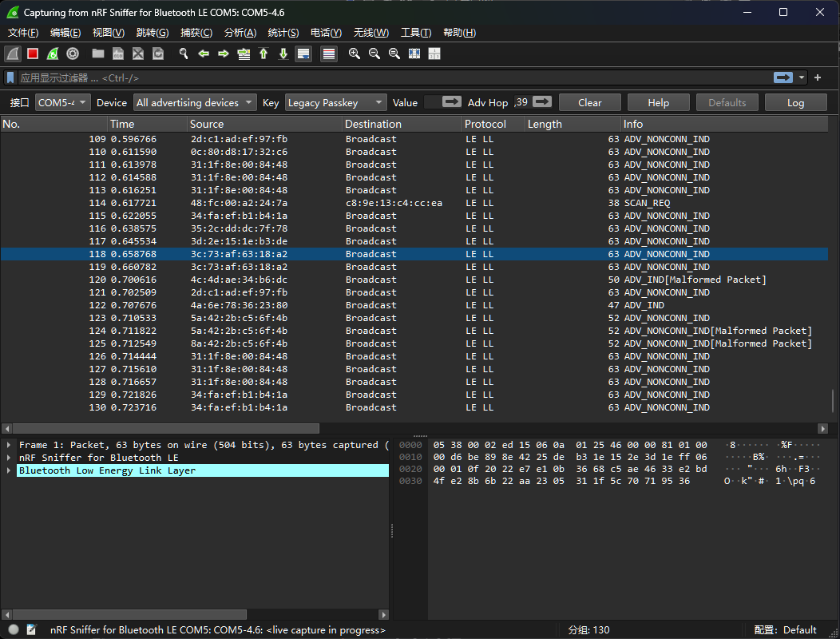Click the reset layout panes icon

[434, 54]
